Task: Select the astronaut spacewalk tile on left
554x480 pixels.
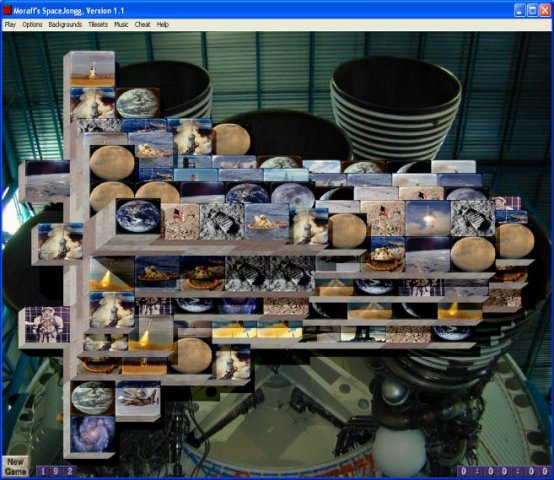Action: pos(47,324)
